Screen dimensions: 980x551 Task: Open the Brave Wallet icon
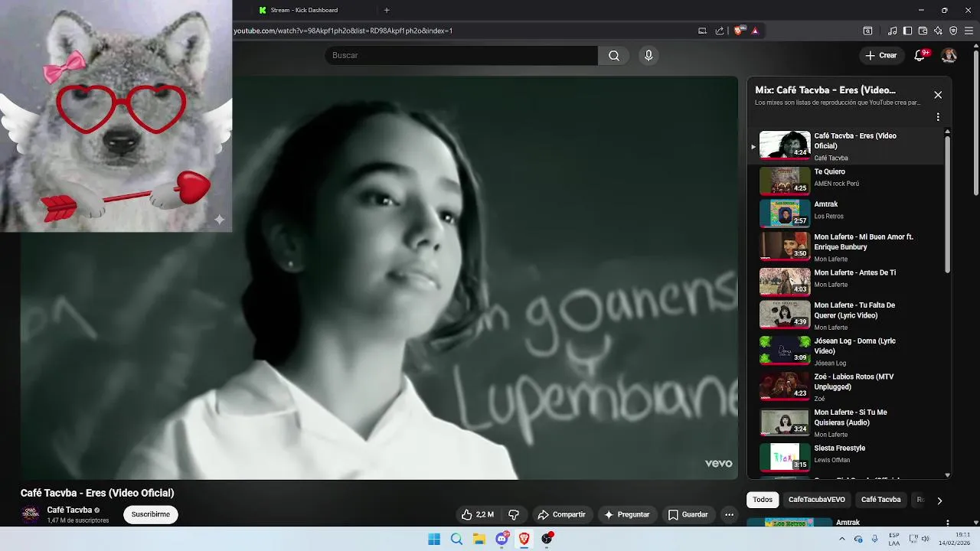[x=923, y=31]
